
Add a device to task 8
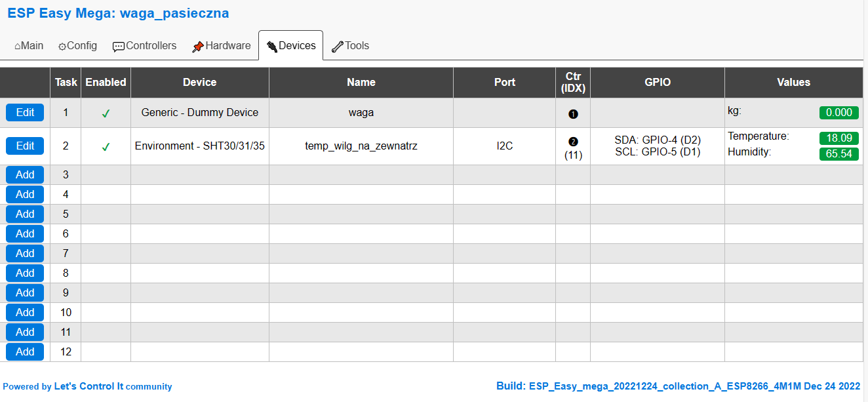pyautogui.click(x=25, y=273)
